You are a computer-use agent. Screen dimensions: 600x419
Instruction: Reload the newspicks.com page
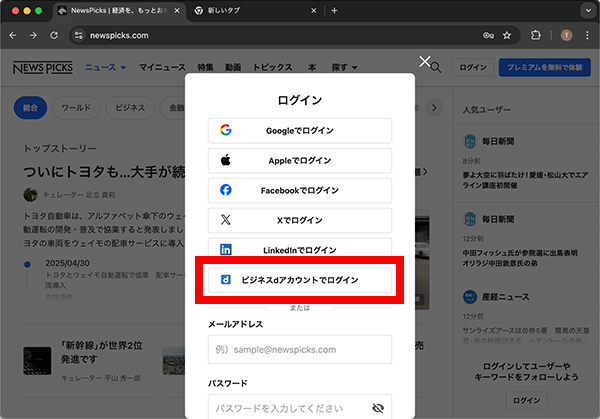pos(54,36)
